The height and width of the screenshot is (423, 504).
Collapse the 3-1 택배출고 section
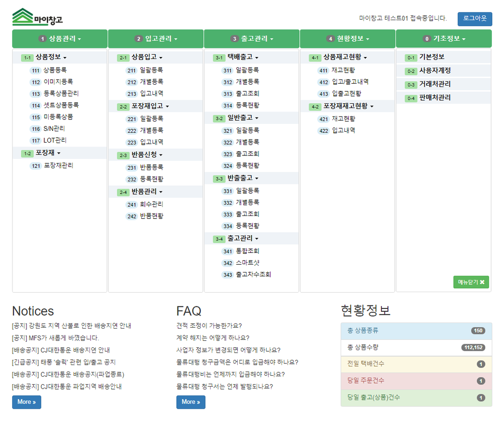click(252, 57)
